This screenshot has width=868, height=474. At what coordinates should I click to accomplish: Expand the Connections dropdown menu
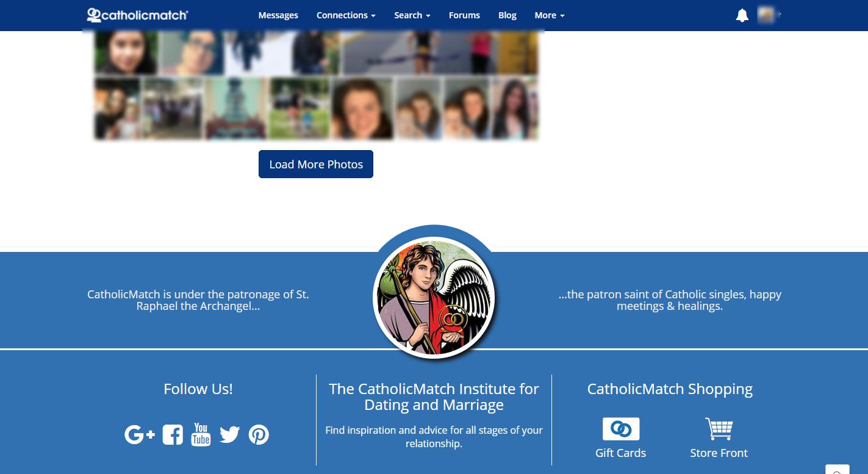click(346, 15)
